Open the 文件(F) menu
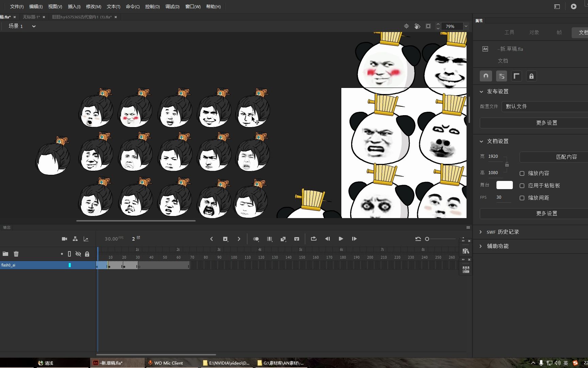 click(17, 6)
